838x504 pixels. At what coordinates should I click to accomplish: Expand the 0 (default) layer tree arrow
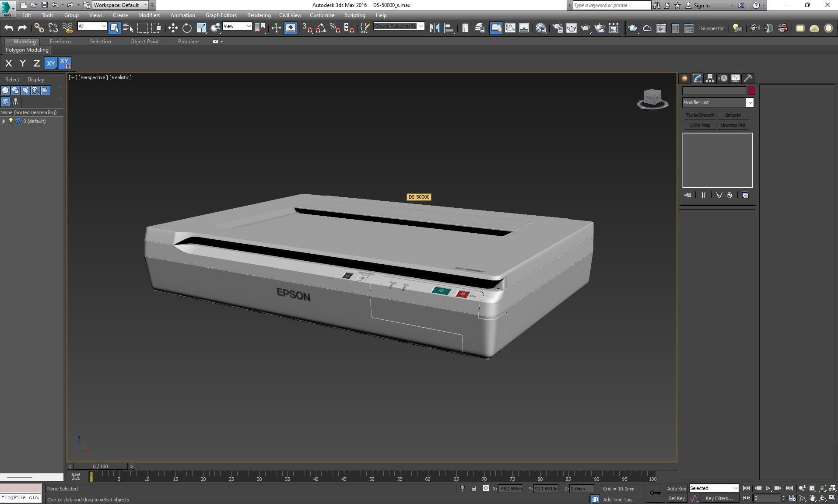point(4,121)
